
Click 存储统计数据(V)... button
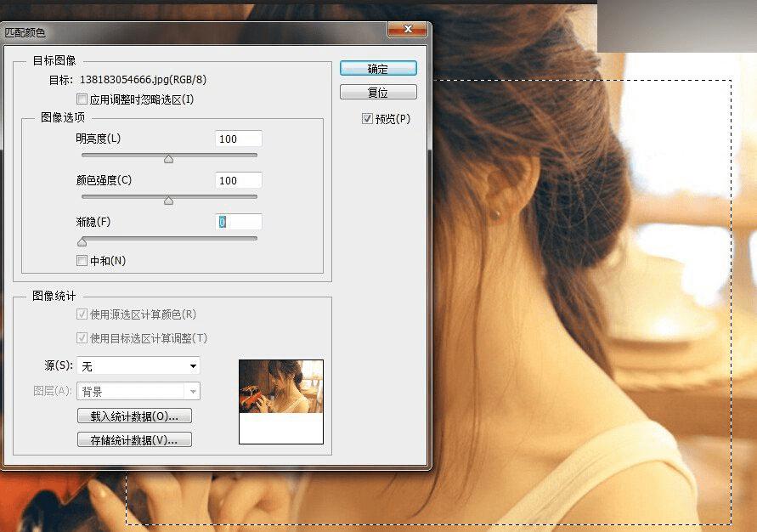click(x=134, y=440)
